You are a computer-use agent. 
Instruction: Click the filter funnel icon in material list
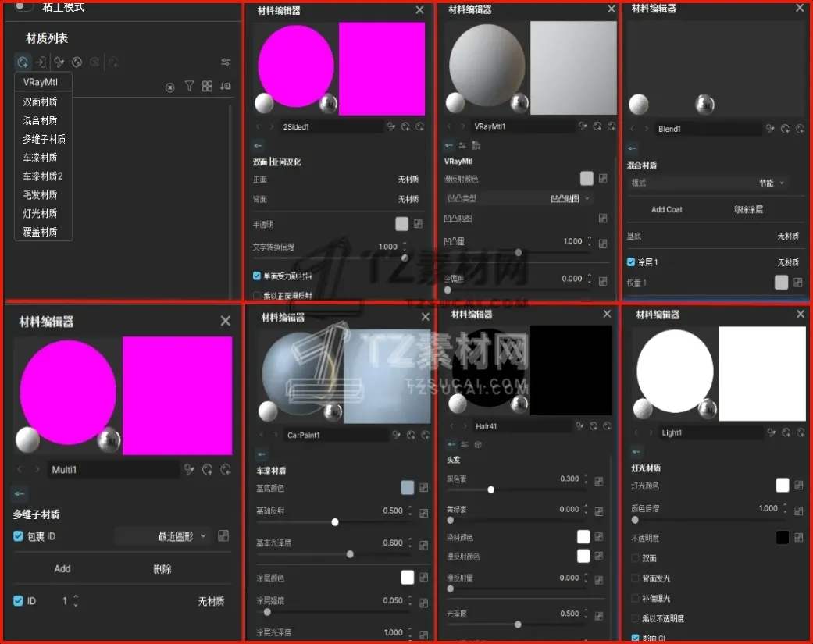(x=189, y=86)
